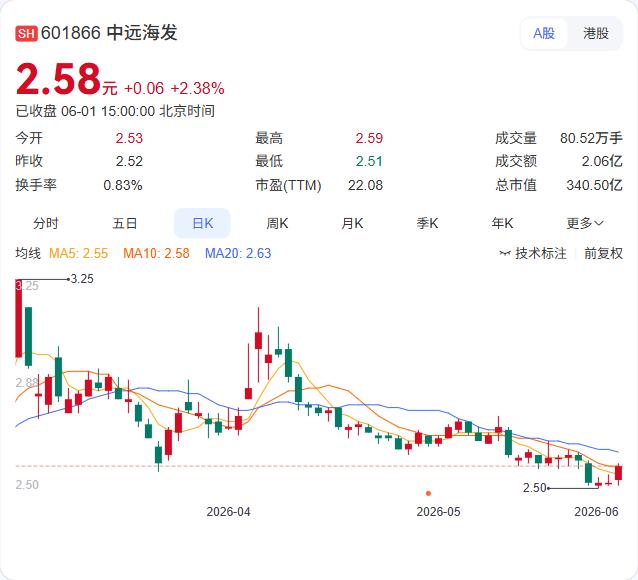The width and height of the screenshot is (638, 580).
Task: Click the 3.25 high price marker on chart
Action: (82, 279)
